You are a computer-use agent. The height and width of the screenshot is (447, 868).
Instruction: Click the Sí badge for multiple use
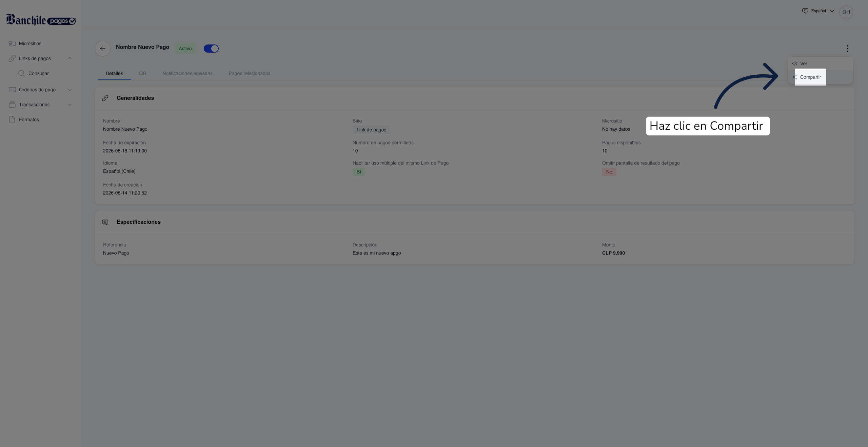click(x=359, y=172)
